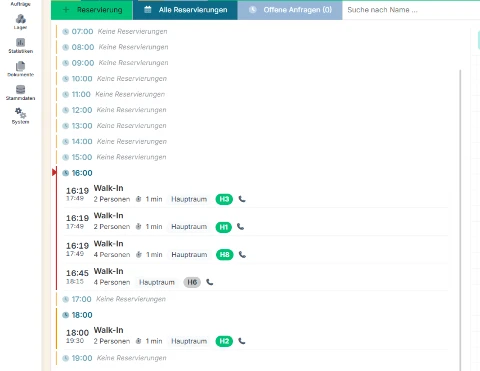Click the phone icon for table H8
Screen dimensions: 480x371
click(242, 255)
